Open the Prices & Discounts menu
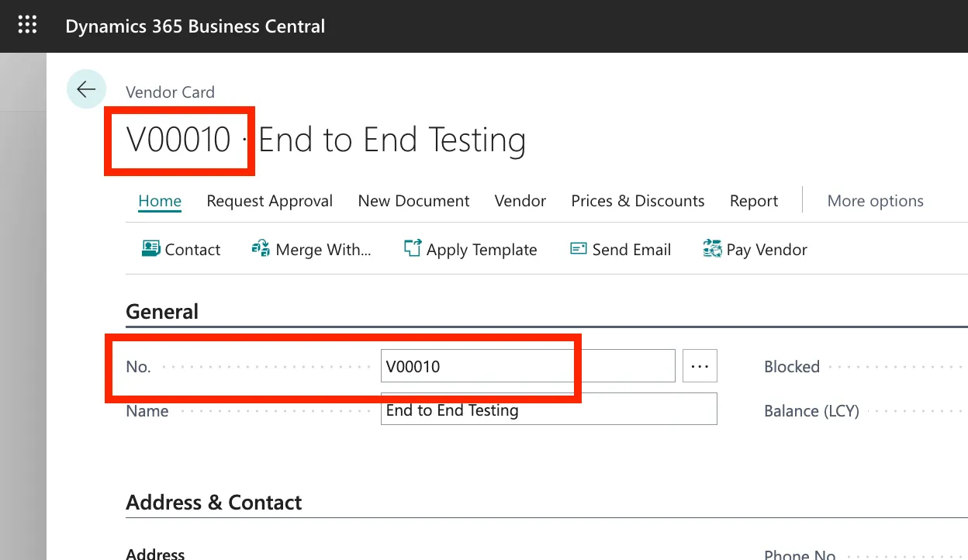The height and width of the screenshot is (560, 968). coord(638,201)
